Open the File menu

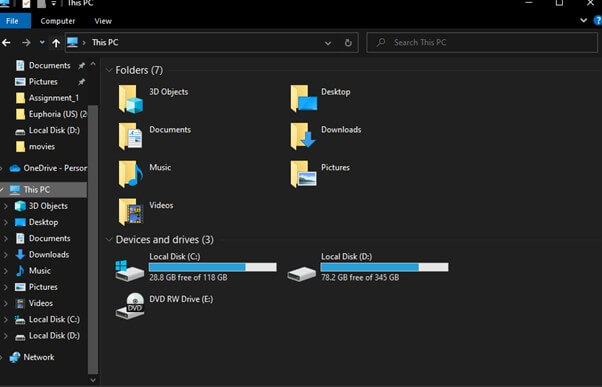coord(15,21)
